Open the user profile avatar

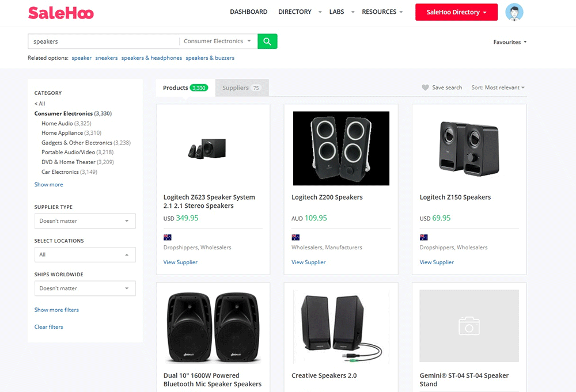click(x=514, y=12)
